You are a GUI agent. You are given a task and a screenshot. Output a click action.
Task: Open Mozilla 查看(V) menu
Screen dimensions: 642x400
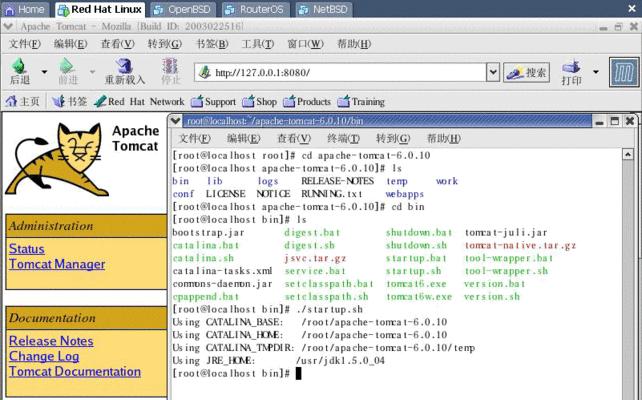click(x=118, y=43)
